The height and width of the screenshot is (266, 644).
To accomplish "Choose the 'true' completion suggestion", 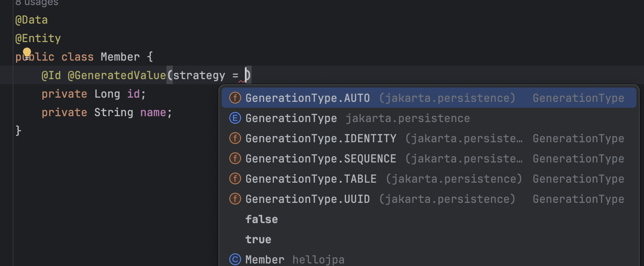I will 429,239.
